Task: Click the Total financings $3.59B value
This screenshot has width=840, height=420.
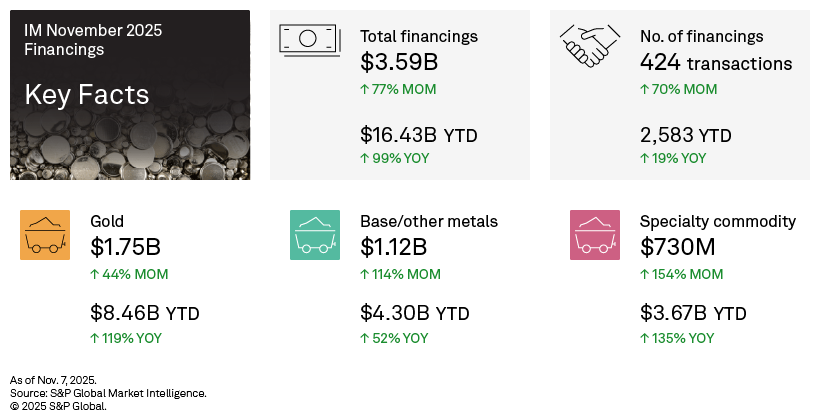Action: 399,63
